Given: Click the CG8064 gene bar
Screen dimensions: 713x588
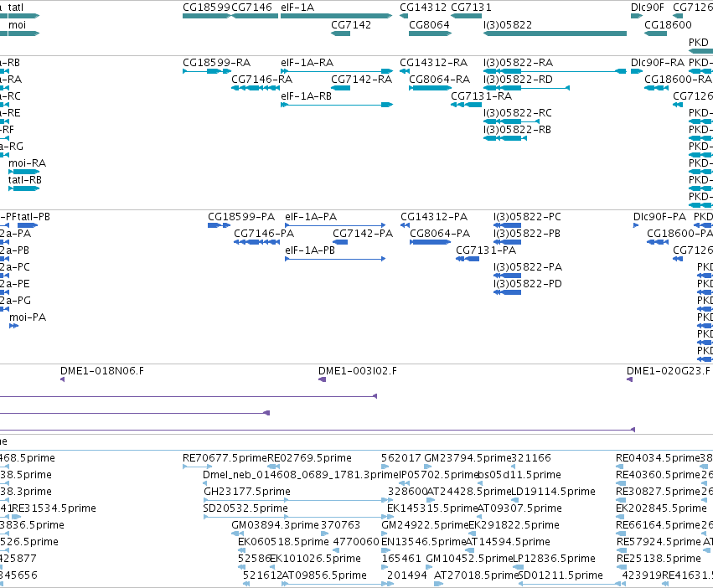Looking at the screenshot, I should pos(430,34).
